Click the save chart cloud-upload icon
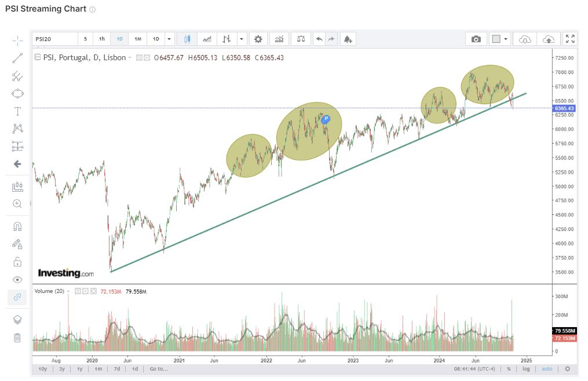The height and width of the screenshot is (381, 588). (548, 39)
